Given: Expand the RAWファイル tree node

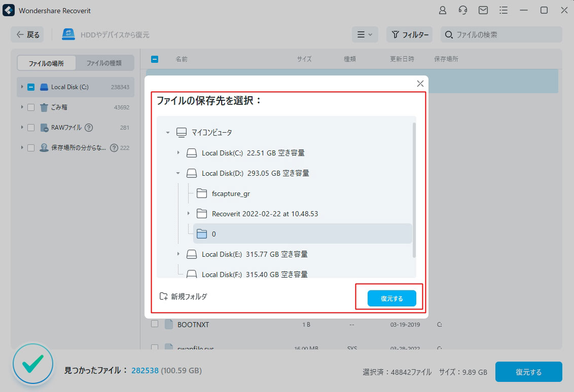Looking at the screenshot, I should coord(22,127).
